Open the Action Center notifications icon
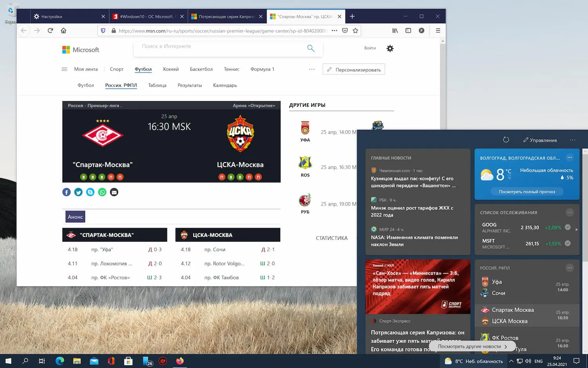This screenshot has width=588, height=368. click(577, 361)
